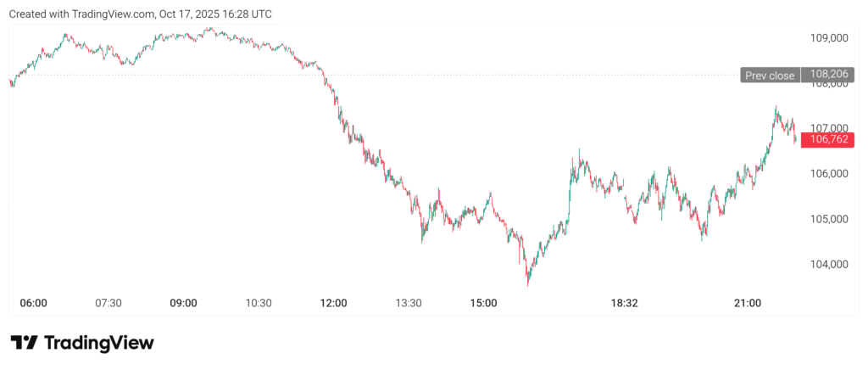
Task: Select the 10:30 time axis label
Action: (259, 303)
